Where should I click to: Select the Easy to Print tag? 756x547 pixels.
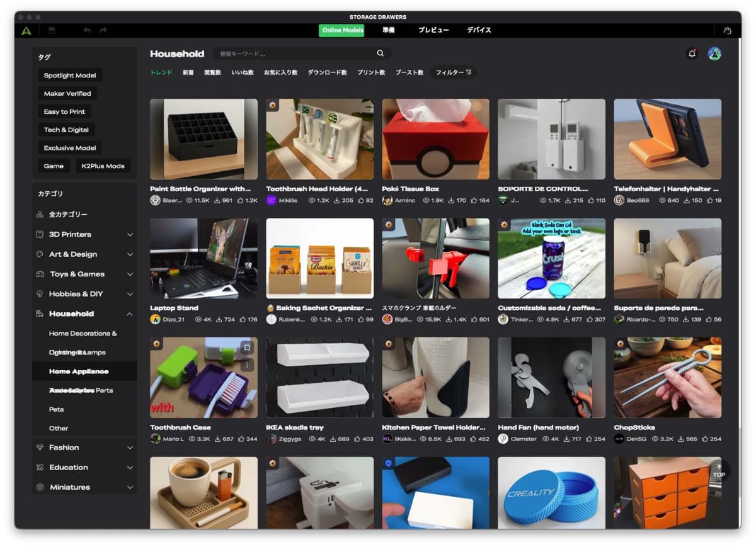tap(64, 111)
